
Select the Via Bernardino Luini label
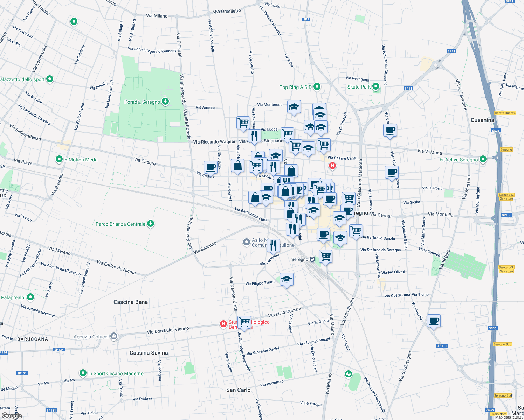251,215
